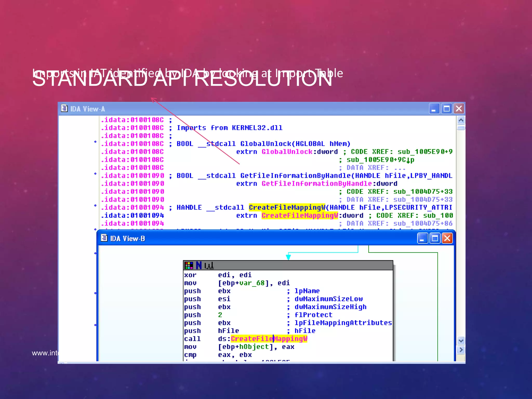The image size is (532, 399).
Task: Click the IDA View-A document icon
Action: click(64, 108)
